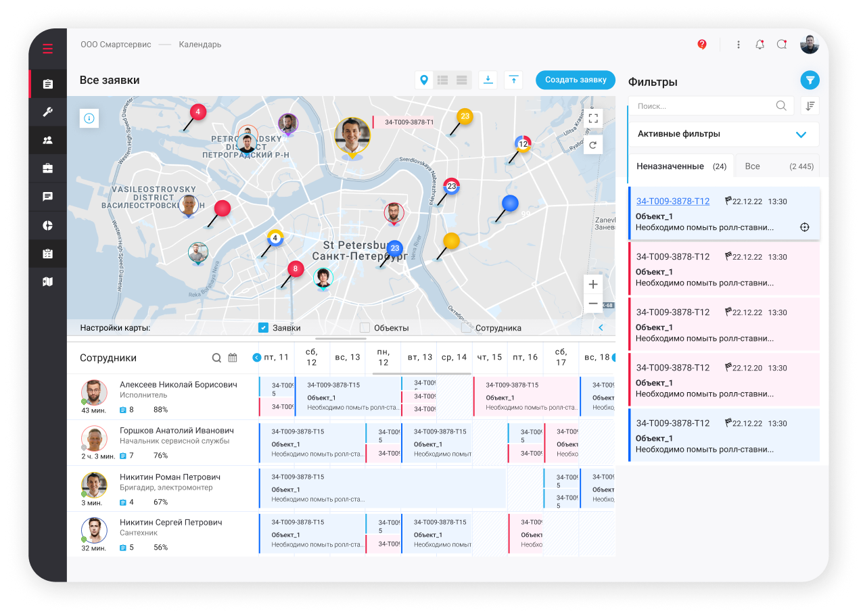The image size is (863, 616).
Task: Click the red map pin numbered 8
Action: point(294,269)
